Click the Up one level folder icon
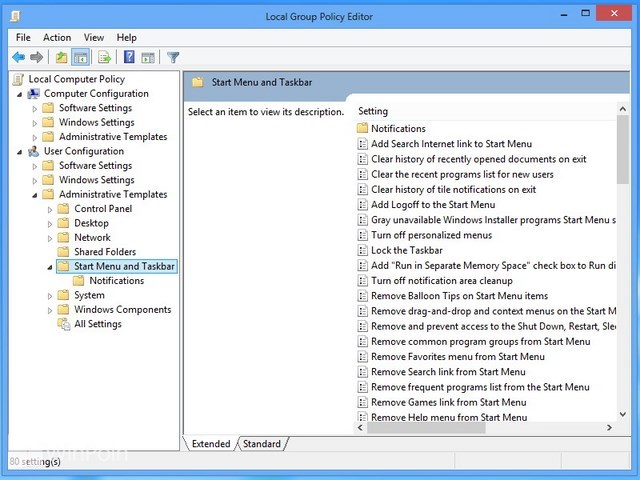Image resolution: width=640 pixels, height=480 pixels. click(x=62, y=57)
